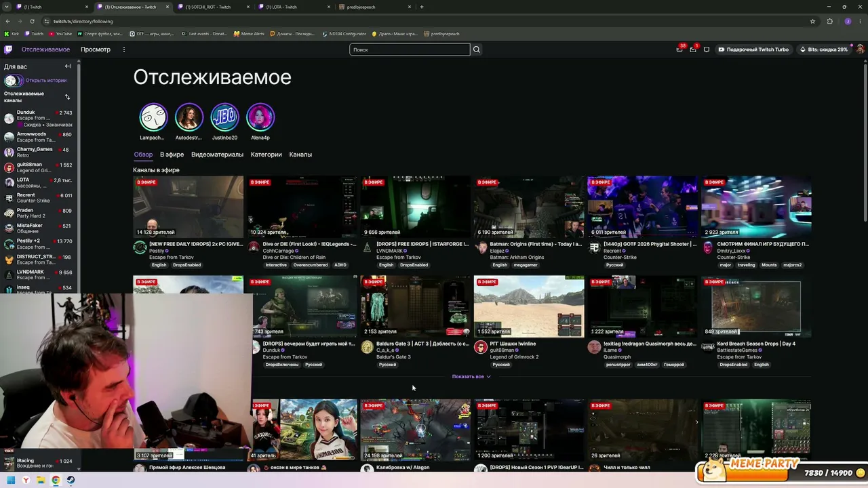Image resolution: width=868 pixels, height=488 pixels.
Task: Expand 'Показать все' live channels
Action: 471,376
